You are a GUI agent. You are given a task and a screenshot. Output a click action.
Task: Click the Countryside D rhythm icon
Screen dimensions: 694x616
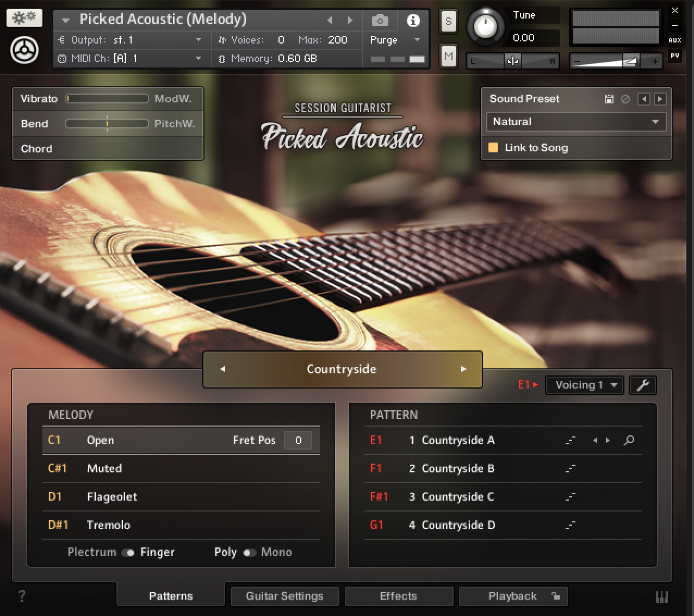(570, 525)
